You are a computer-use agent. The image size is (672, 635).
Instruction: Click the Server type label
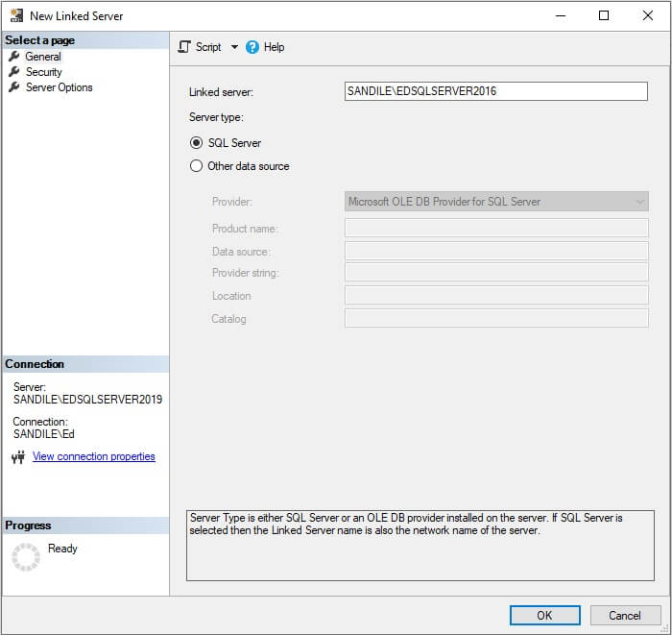point(216,117)
